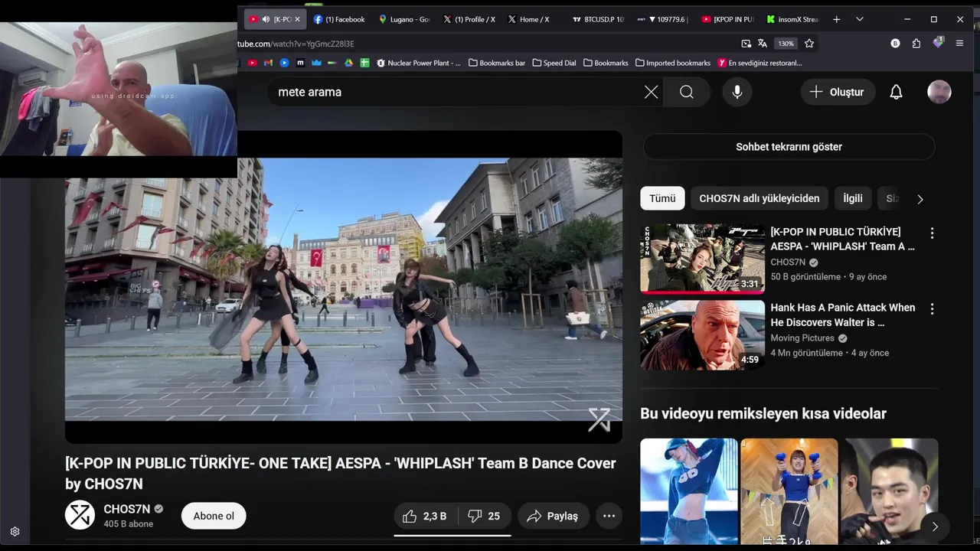Open the Moving Pictures channel link
Viewport: 980px width, 551px height.
[802, 337]
